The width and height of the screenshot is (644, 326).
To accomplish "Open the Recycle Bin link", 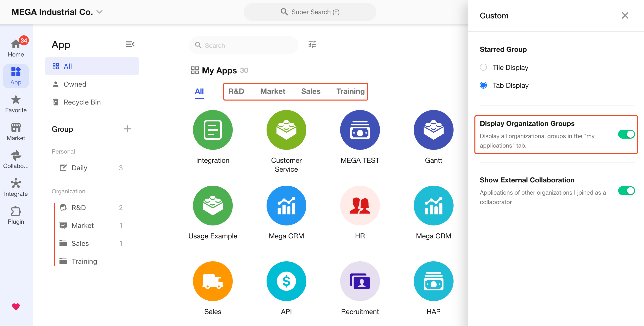I will pos(82,102).
